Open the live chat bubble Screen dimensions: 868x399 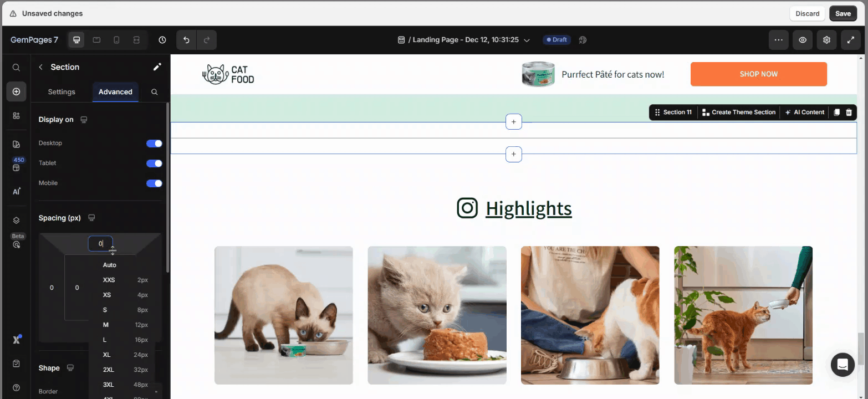pyautogui.click(x=843, y=365)
